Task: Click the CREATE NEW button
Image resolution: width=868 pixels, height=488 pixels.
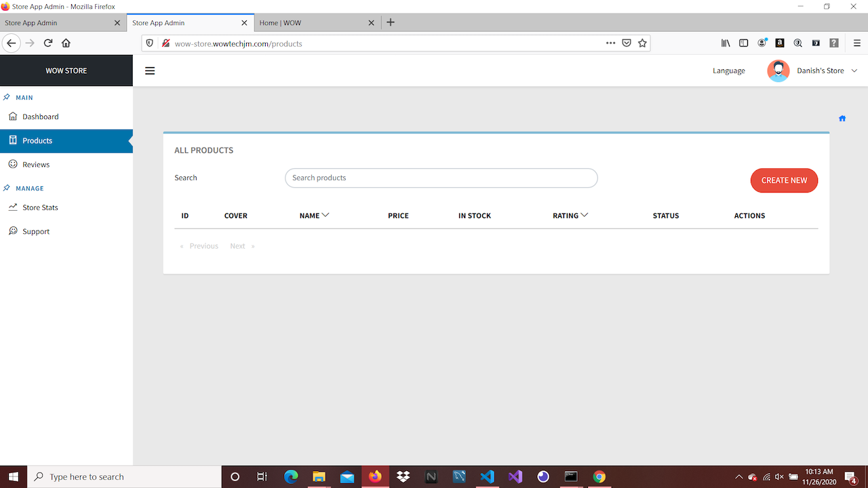Action: [784, 180]
